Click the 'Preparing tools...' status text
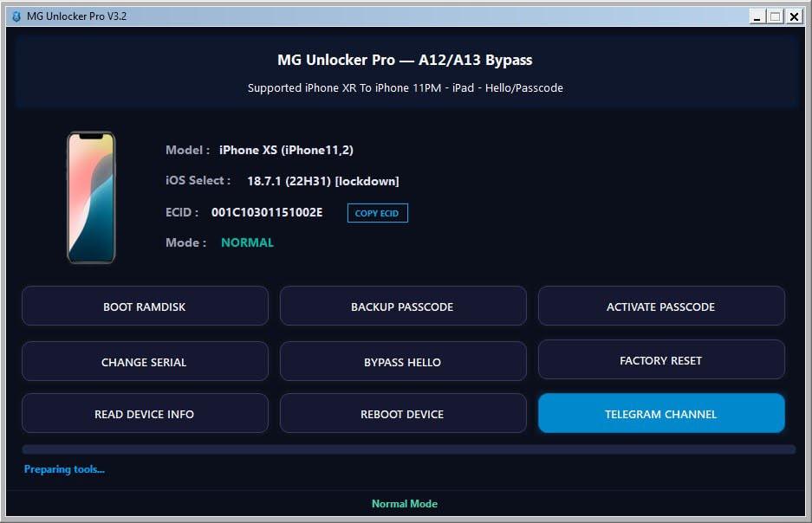The width and height of the screenshot is (812, 523). coord(64,469)
